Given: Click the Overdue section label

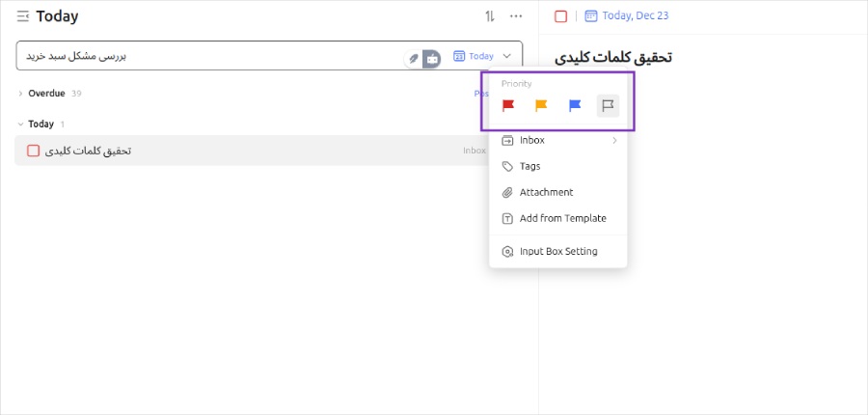Looking at the screenshot, I should [x=46, y=94].
